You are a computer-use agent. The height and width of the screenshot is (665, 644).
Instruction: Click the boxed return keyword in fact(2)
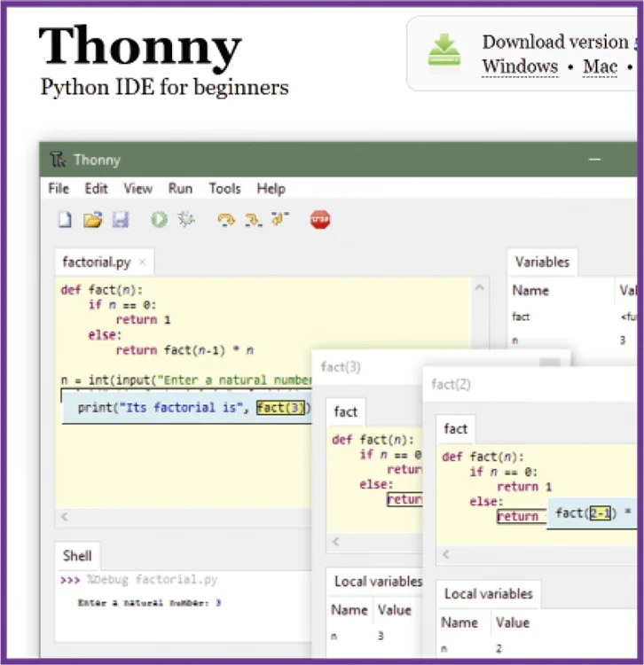coord(517,516)
